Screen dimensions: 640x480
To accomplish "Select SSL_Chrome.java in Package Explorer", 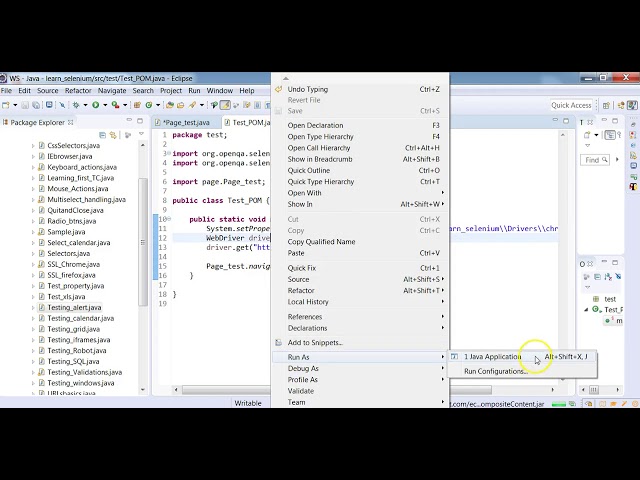I will point(73,264).
